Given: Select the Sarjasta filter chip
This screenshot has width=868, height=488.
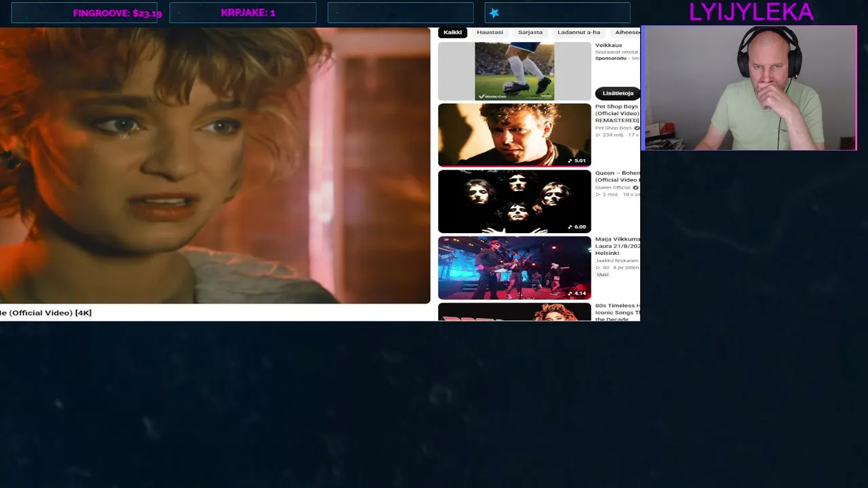Looking at the screenshot, I should click(x=530, y=33).
